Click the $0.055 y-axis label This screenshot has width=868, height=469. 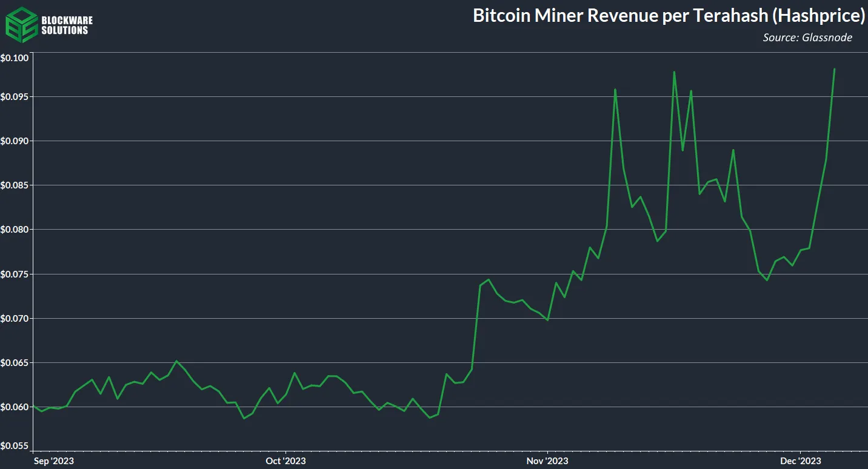point(14,447)
